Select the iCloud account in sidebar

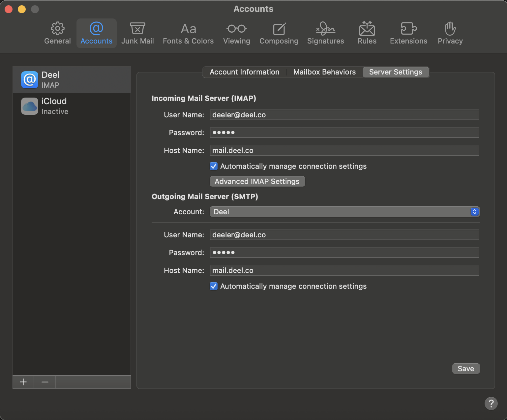[72, 106]
